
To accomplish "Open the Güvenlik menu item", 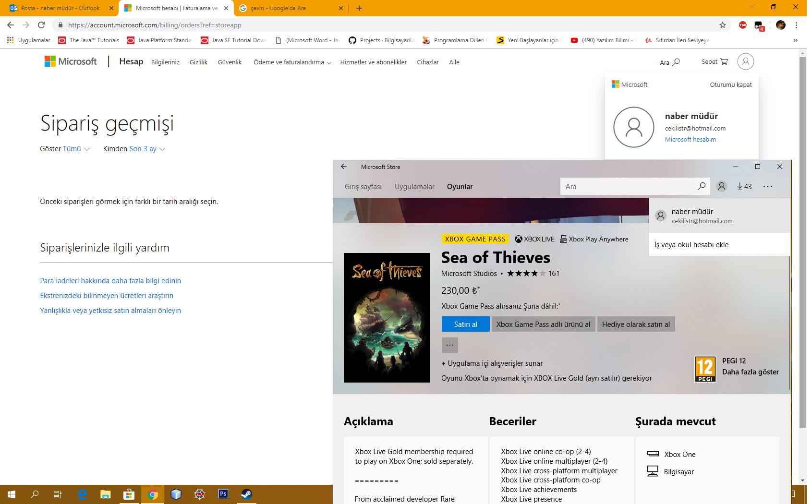I will [230, 62].
